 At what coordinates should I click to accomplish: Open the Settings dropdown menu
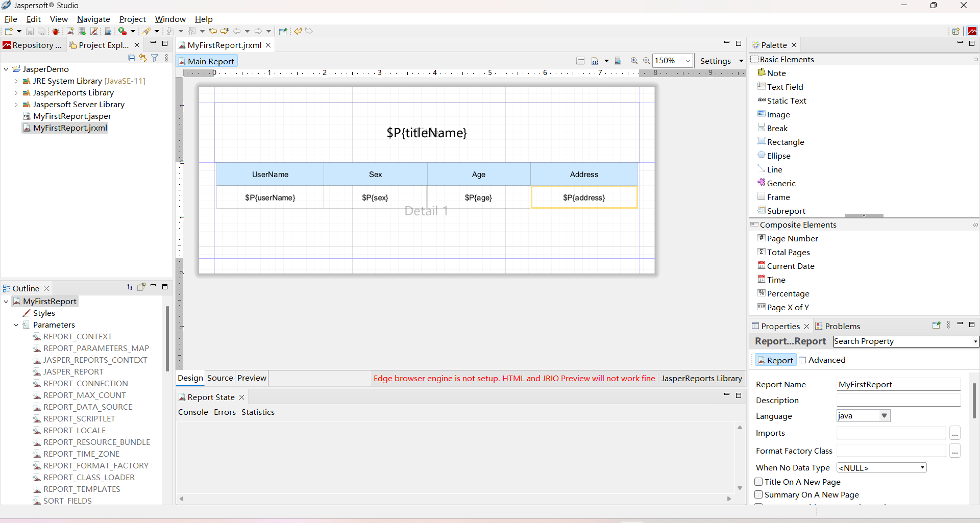point(741,61)
